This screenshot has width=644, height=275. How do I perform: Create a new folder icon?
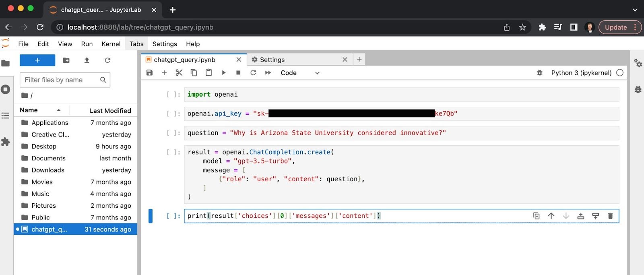click(x=66, y=60)
